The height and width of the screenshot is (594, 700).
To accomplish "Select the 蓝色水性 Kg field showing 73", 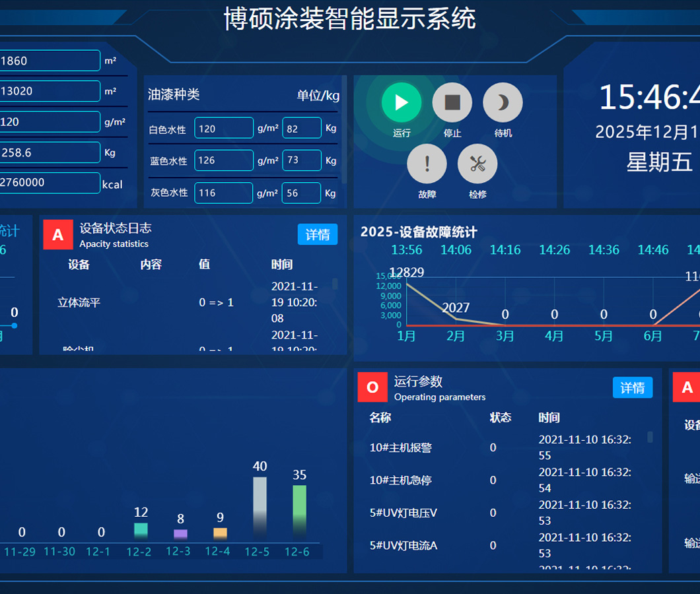I will (302, 160).
